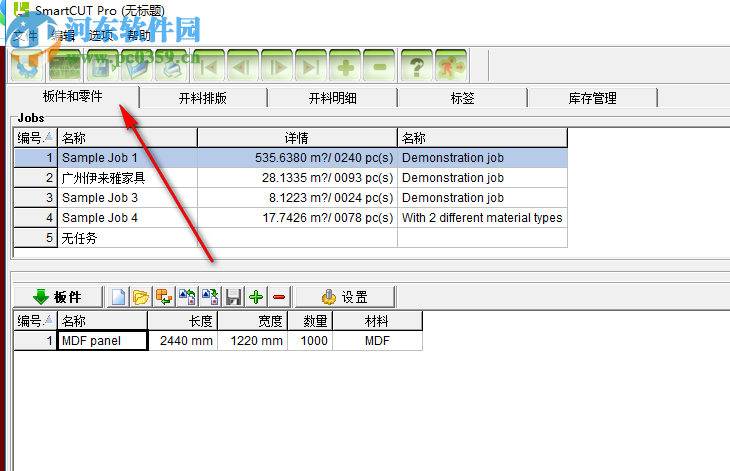Click the 1000 quantity cell
Image resolution: width=730 pixels, height=471 pixels.
(310, 341)
